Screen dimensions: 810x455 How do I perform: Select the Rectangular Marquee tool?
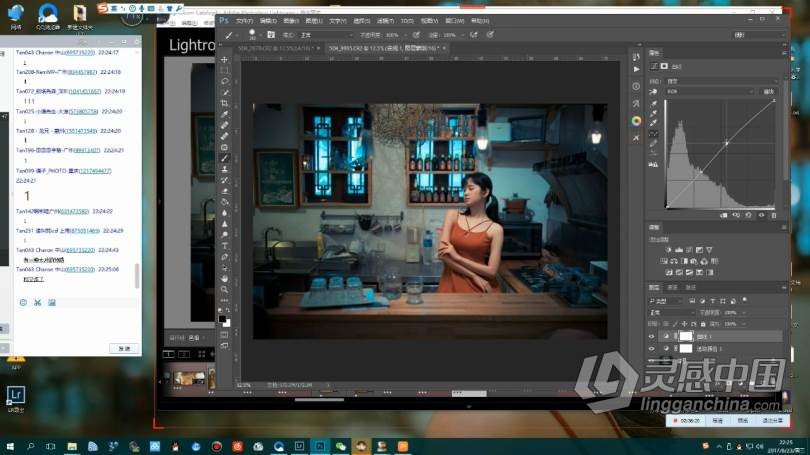tap(224, 70)
